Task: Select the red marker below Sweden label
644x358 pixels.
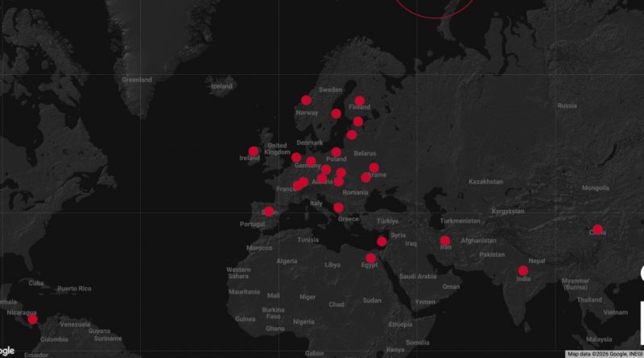Action: coord(336,114)
